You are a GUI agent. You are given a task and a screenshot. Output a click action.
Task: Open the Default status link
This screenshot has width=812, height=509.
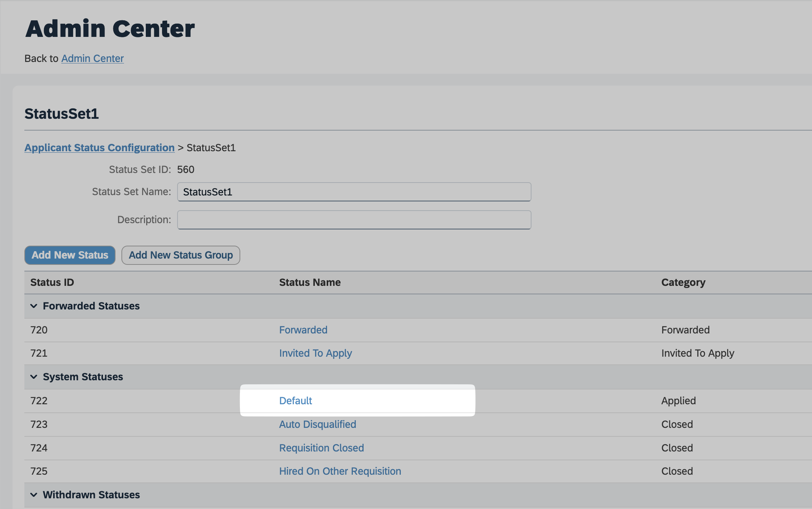tap(295, 401)
